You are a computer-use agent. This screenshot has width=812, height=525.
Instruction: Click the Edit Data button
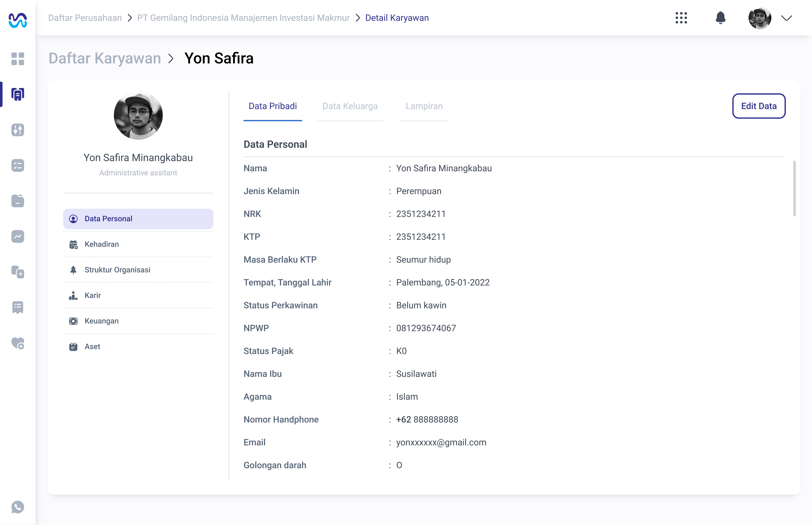click(759, 106)
